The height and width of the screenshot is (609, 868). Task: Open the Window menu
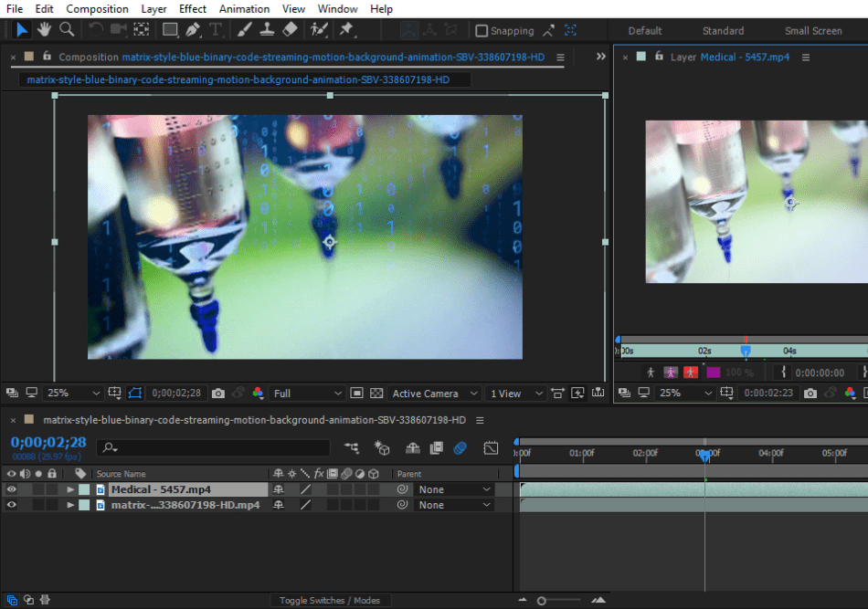point(338,9)
